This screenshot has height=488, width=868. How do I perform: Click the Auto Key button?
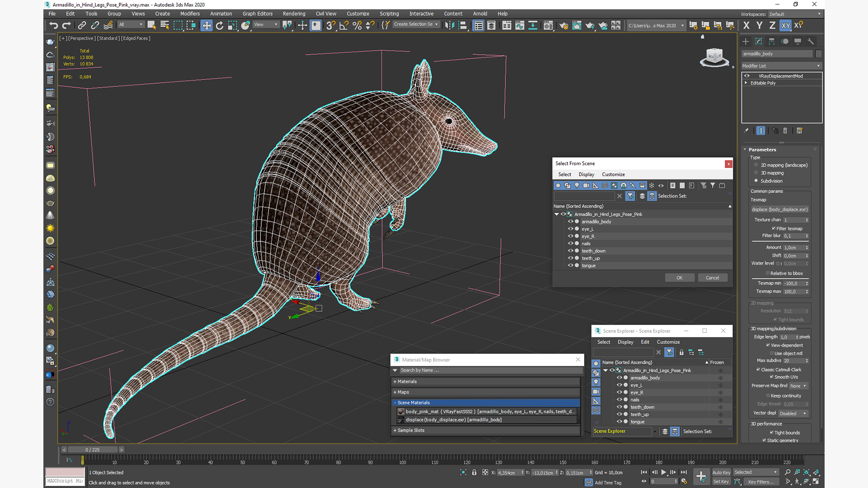pos(722,473)
